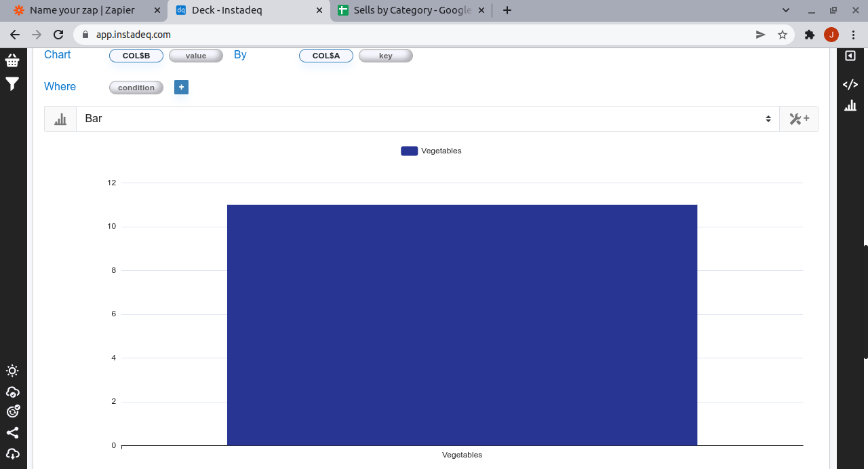Go back in browser history
Viewport: 868px width, 469px height.
[x=15, y=35]
